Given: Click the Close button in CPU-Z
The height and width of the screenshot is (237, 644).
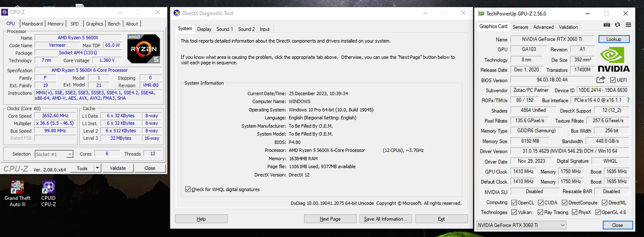Looking at the screenshot, I should click(149, 169).
